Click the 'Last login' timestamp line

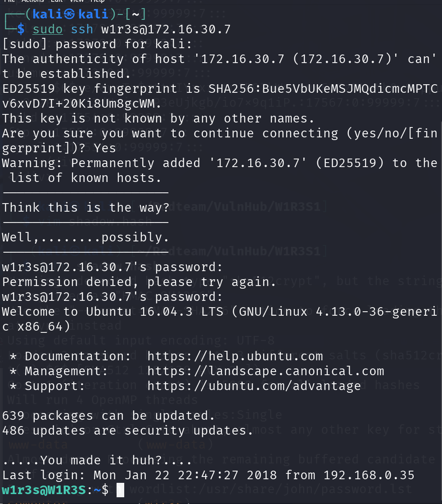(208, 475)
